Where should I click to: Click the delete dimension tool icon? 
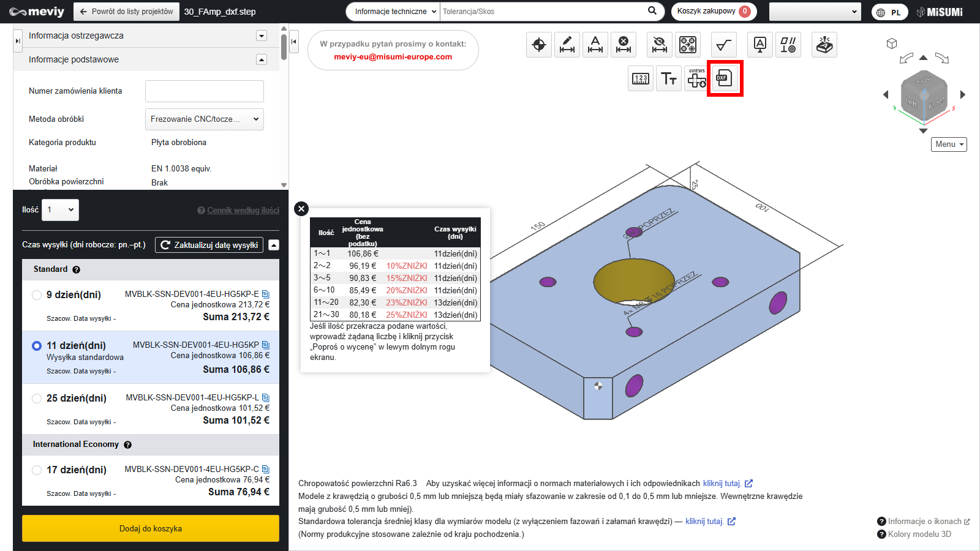pyautogui.click(x=623, y=45)
